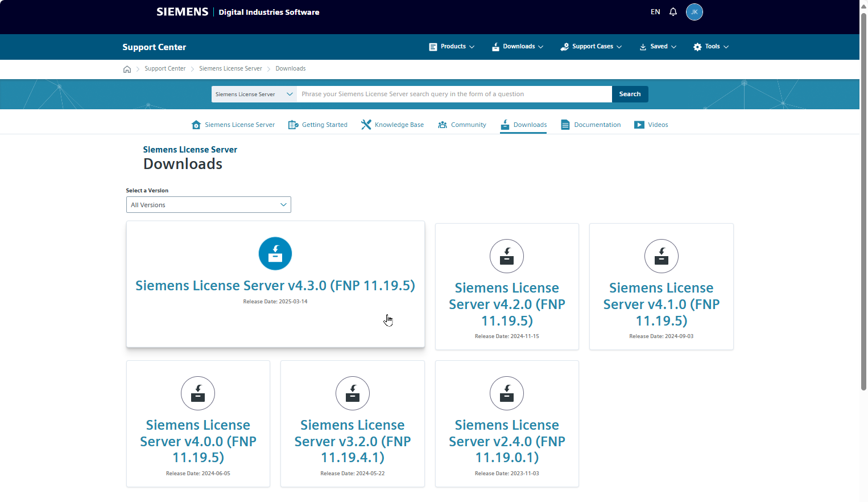Click 'Release Date: 2024-06-05' text
The width and height of the screenshot is (868, 502).
[x=198, y=474]
